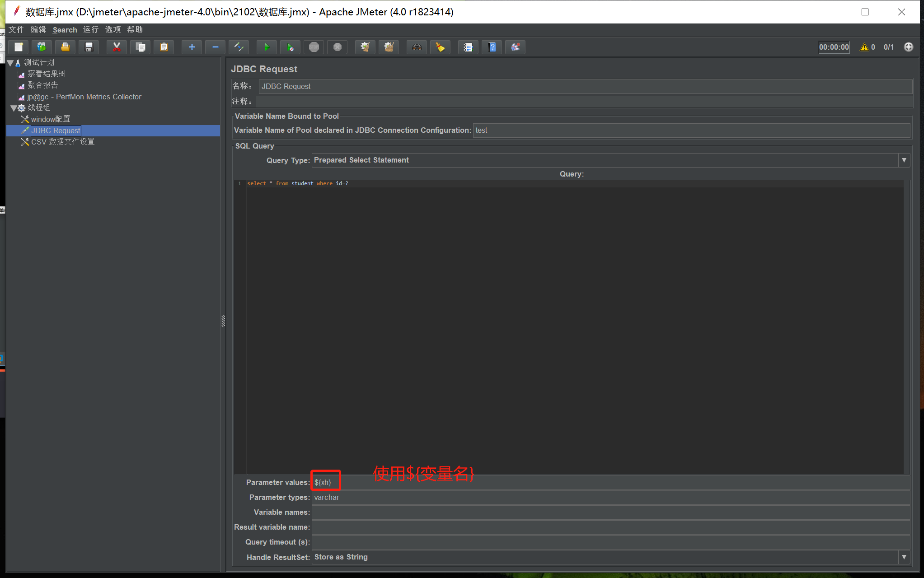Collapse the 线程组 tree node
The width and height of the screenshot is (924, 578).
point(14,108)
